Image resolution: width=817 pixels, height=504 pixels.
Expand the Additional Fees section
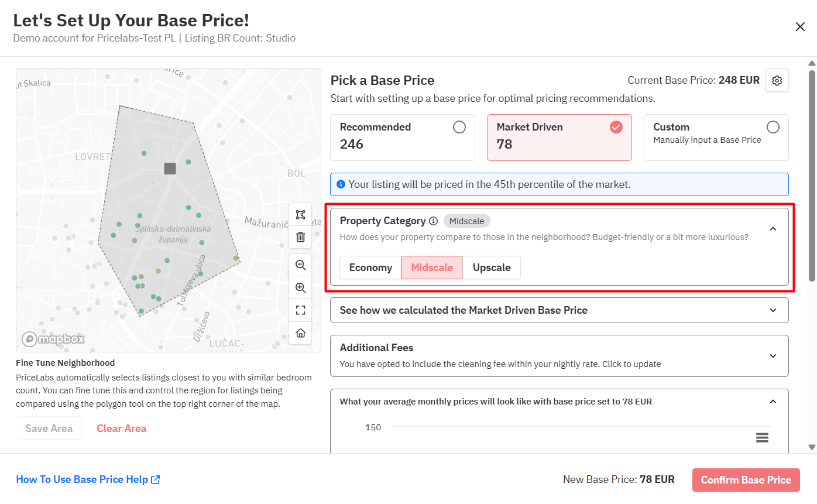point(773,356)
